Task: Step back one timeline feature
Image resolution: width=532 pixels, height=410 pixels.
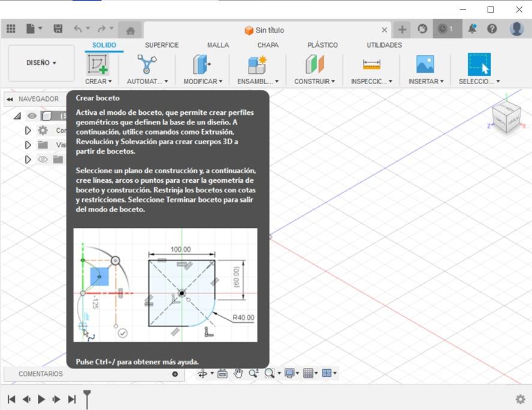Action: 26,399
